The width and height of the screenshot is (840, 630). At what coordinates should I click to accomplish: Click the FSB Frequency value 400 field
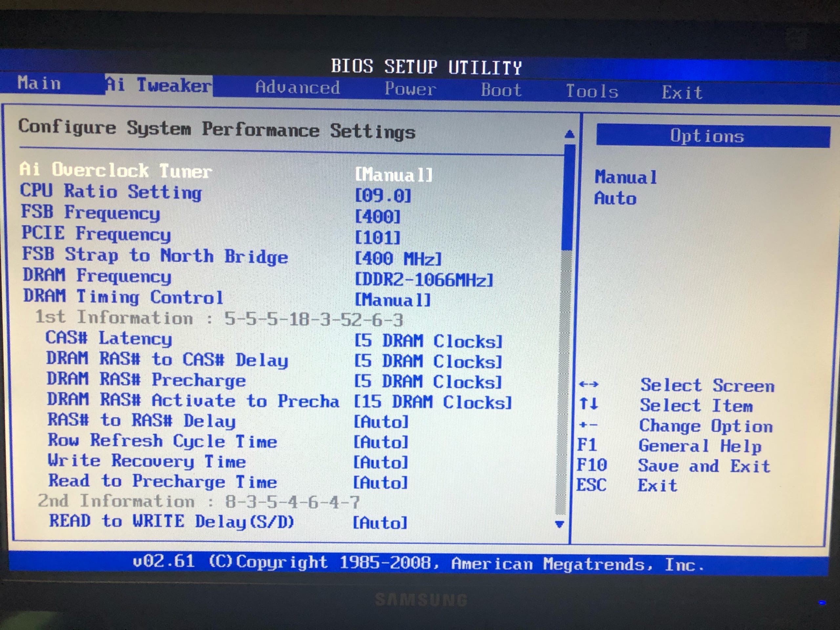coord(377,217)
